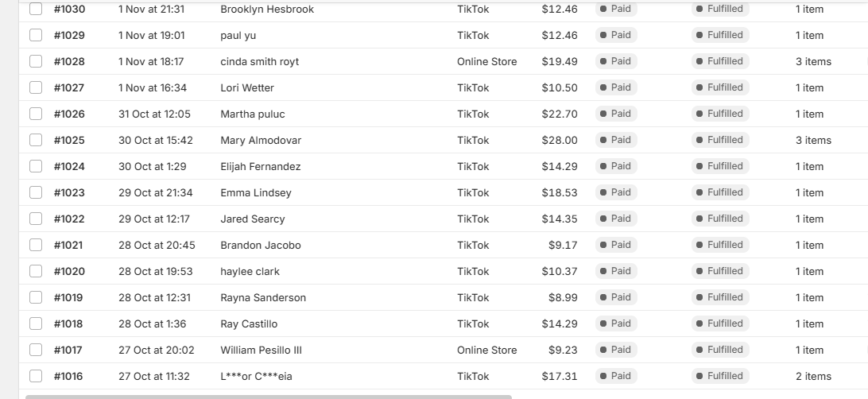Click the Paid status dot for #1019
This screenshot has width=868, height=399.
point(603,297)
